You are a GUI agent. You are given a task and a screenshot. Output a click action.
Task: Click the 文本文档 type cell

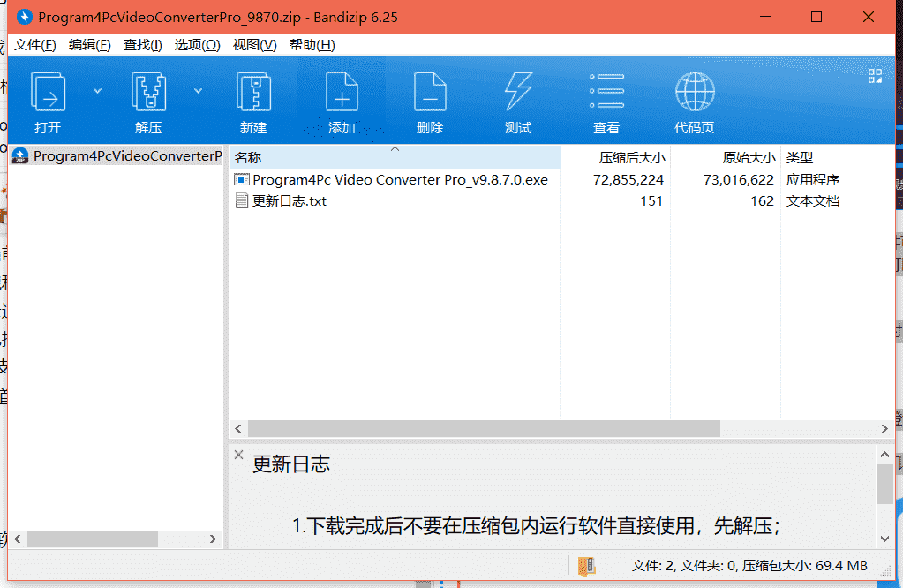813,201
